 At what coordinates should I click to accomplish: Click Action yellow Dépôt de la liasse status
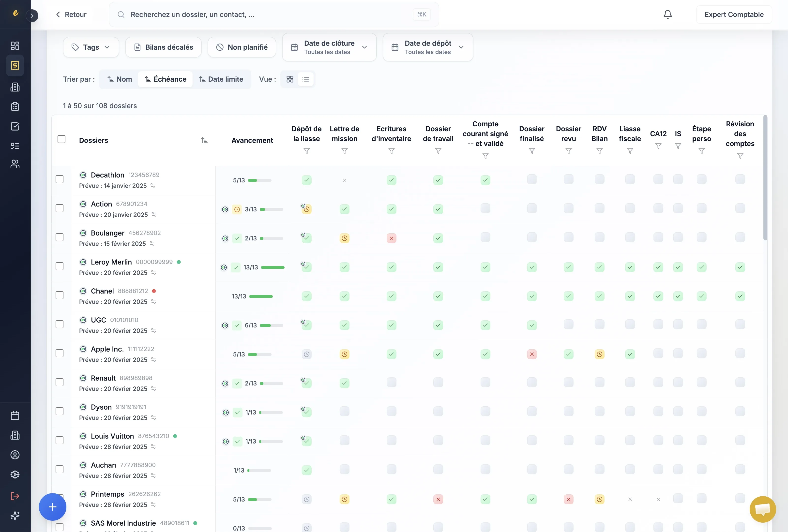coord(306,209)
